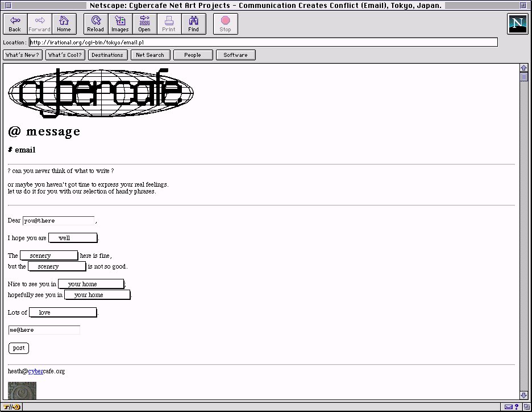This screenshot has width=532, height=412.
Task: Click the window zoom box in title bar
Action: [523, 5]
